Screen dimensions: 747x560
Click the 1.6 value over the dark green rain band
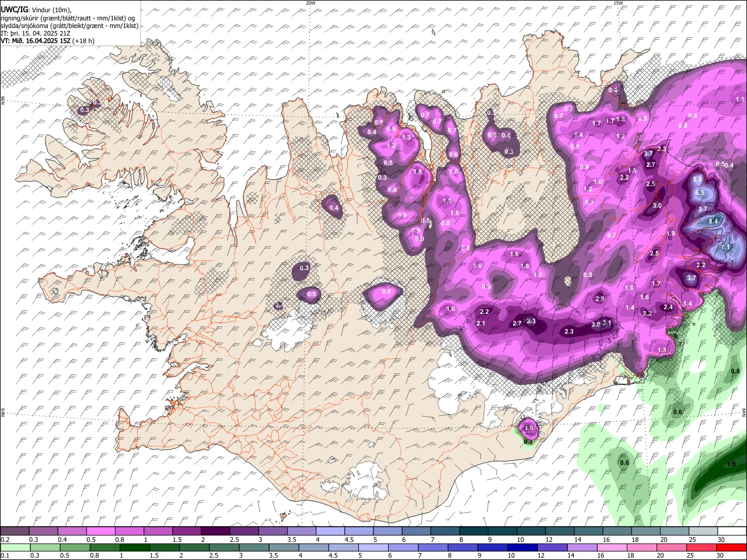(732, 464)
